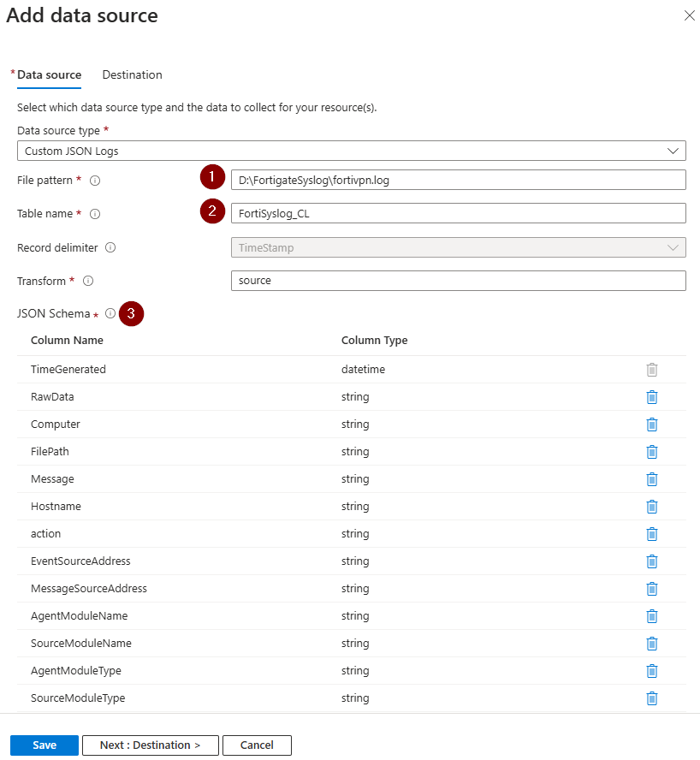Select the Data source tab

tap(49, 75)
